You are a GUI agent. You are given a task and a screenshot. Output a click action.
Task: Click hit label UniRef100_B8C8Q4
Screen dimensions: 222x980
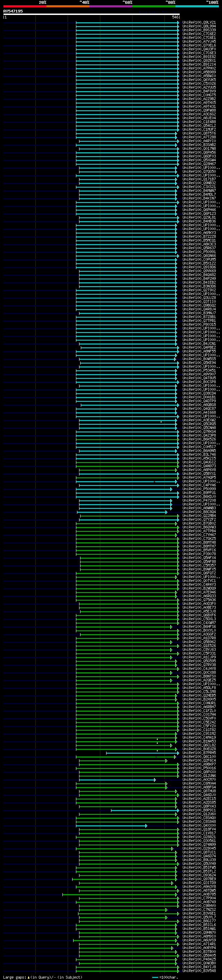[199, 512]
